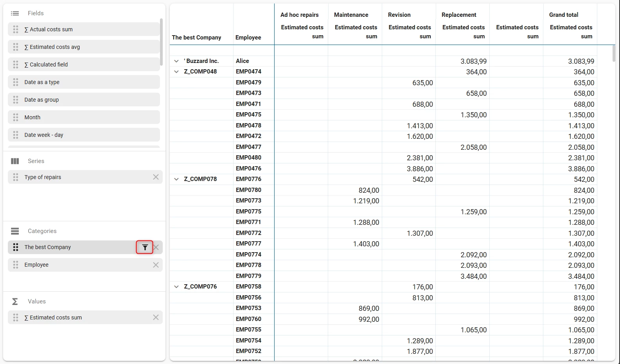Select employee cell EMP0776
This screenshot has height=364, width=620.
click(x=248, y=179)
